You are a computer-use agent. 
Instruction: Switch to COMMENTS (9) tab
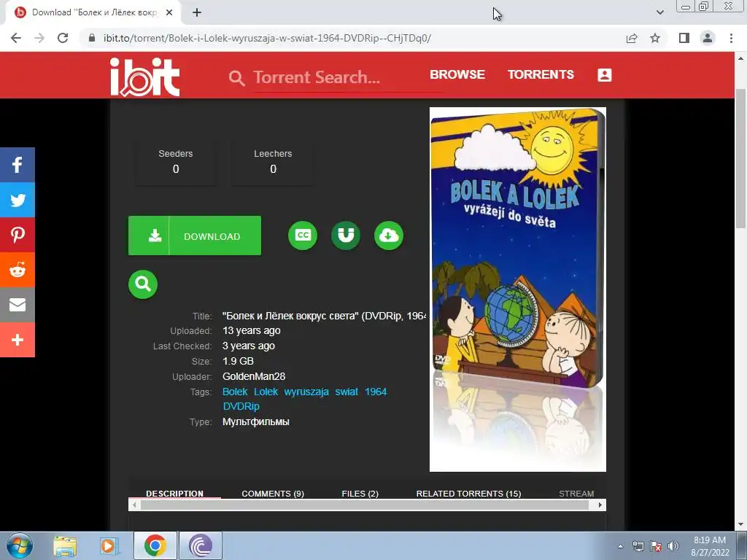[x=273, y=494]
